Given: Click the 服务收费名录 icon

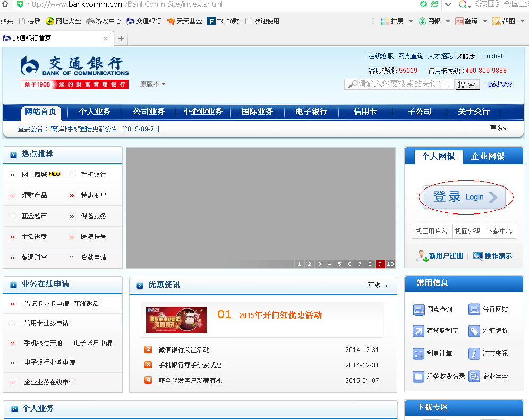Looking at the screenshot, I should pyautogui.click(x=419, y=376).
